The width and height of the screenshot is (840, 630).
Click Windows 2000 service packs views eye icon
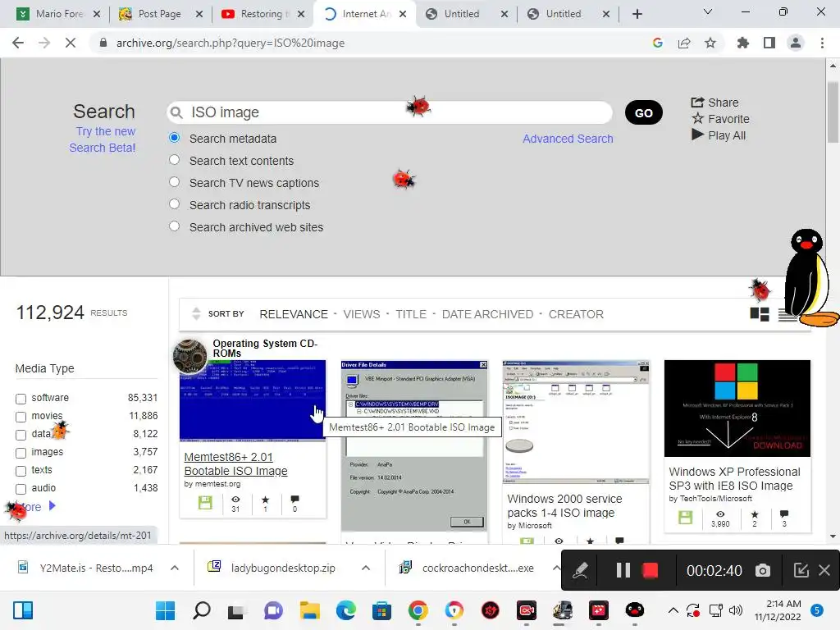point(559,541)
